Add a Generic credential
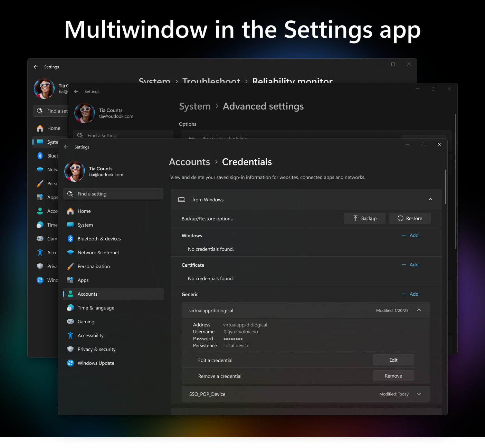Viewport: 485px width, 448px height. (410, 294)
